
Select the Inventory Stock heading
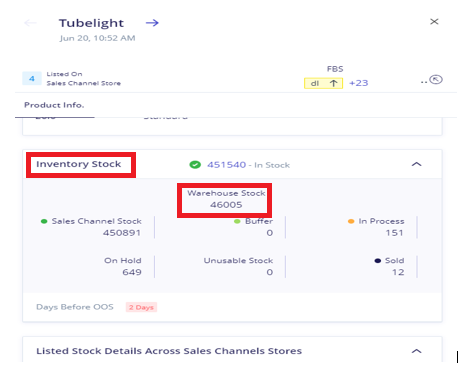[x=79, y=164]
